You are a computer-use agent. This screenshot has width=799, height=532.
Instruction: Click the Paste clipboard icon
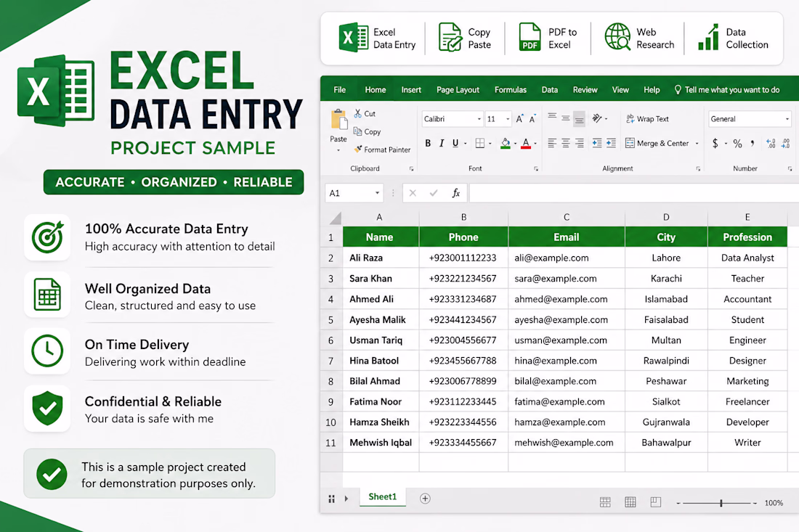point(339,120)
